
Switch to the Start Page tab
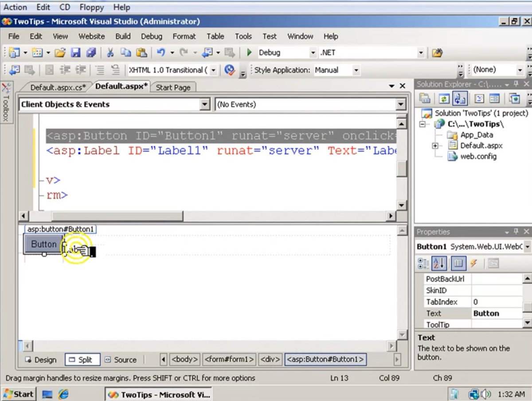[173, 87]
